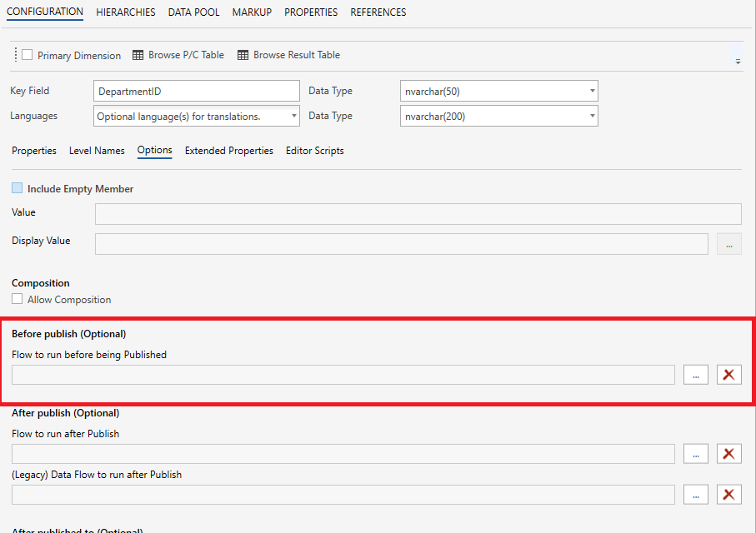The image size is (756, 533).
Task: Click the Browse P/C Table icon
Action: point(138,55)
